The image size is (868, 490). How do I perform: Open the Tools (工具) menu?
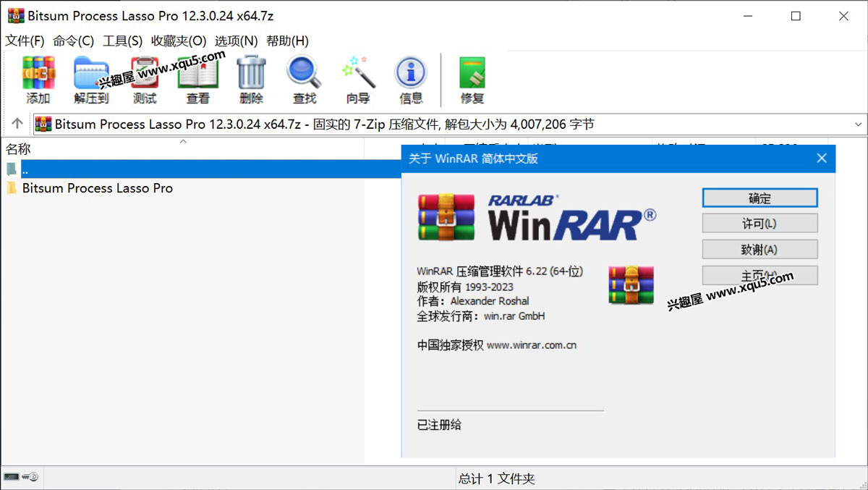point(122,41)
